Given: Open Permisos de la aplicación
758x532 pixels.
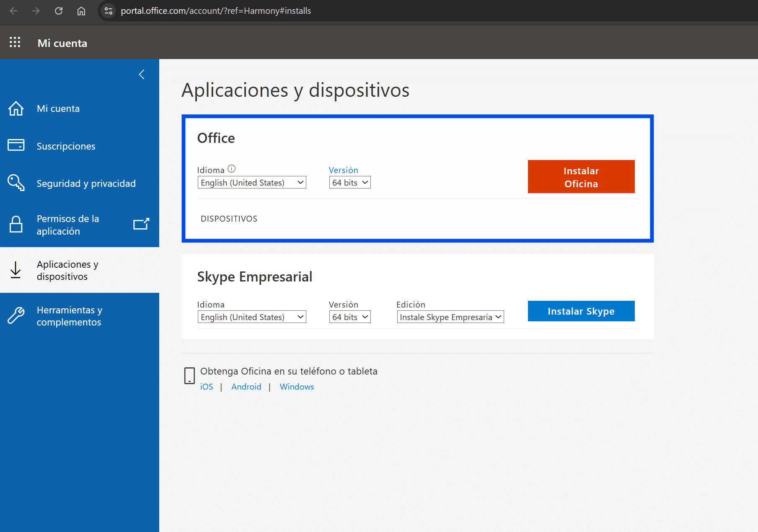Looking at the screenshot, I should (x=80, y=225).
